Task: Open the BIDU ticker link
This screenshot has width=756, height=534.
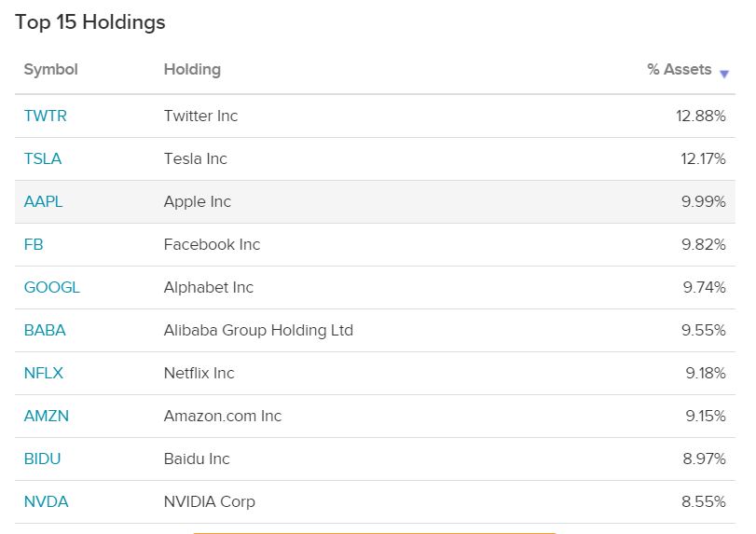Action: click(42, 459)
